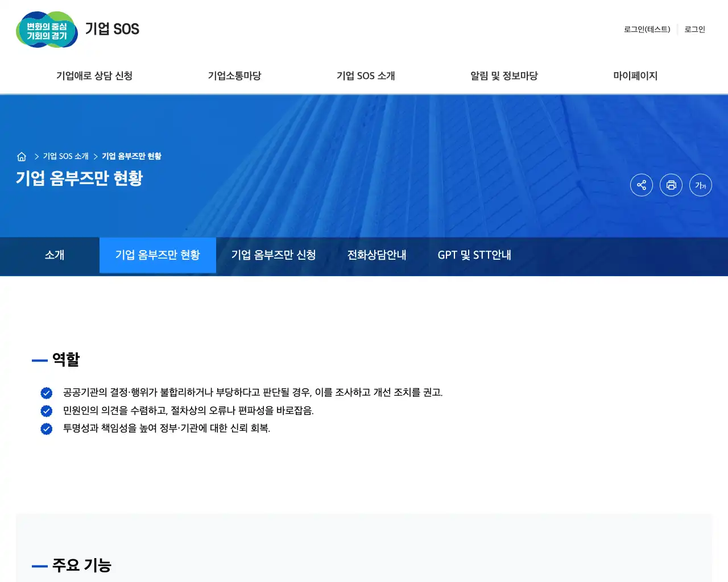
Task: Switch to the 소개 tab
Action: tap(55, 255)
